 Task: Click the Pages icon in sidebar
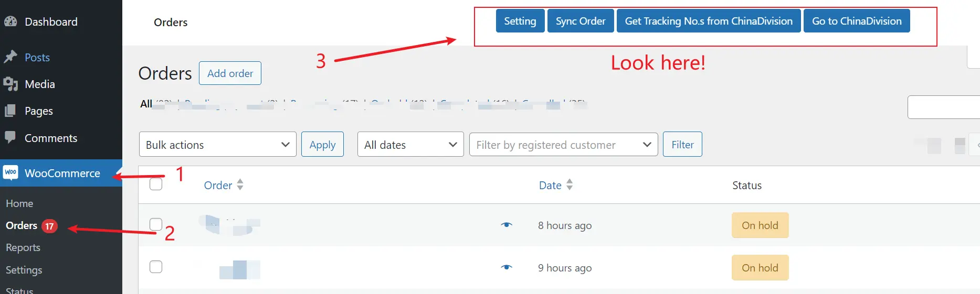point(10,111)
